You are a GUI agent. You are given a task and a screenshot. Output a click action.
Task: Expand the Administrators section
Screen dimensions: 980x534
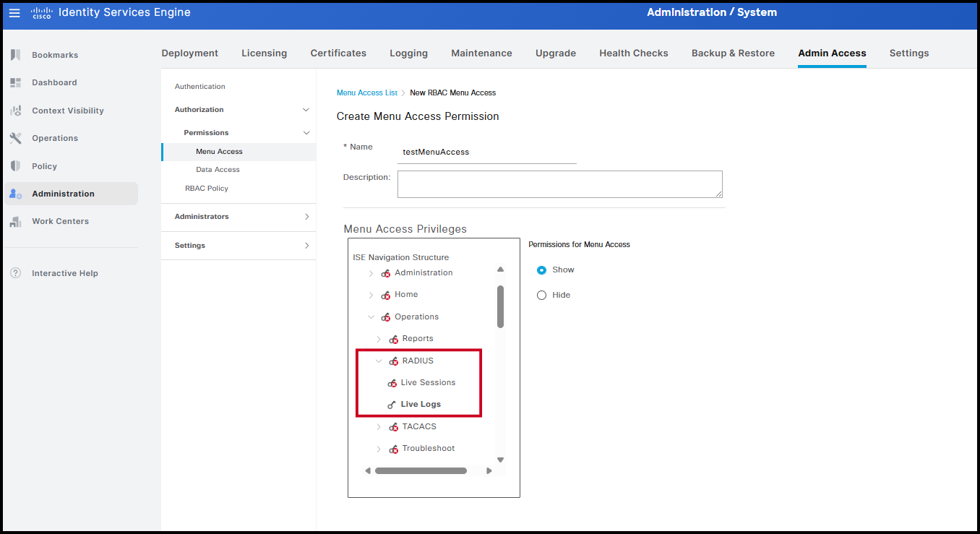(x=306, y=217)
